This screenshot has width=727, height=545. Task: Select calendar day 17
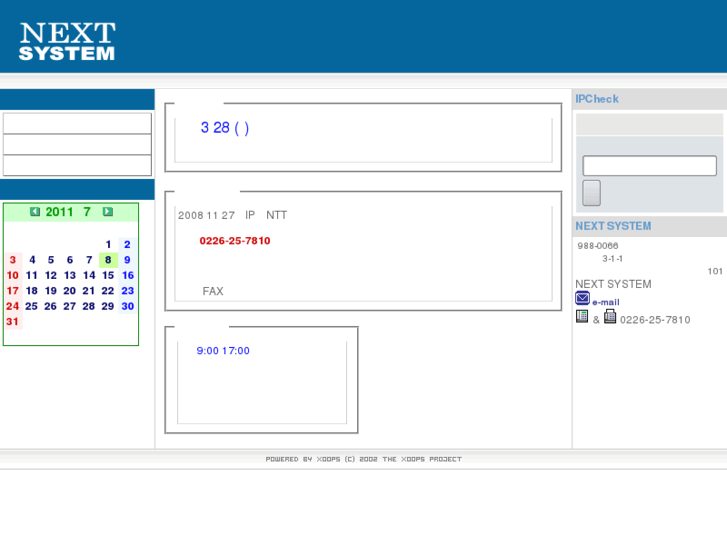(x=13, y=291)
